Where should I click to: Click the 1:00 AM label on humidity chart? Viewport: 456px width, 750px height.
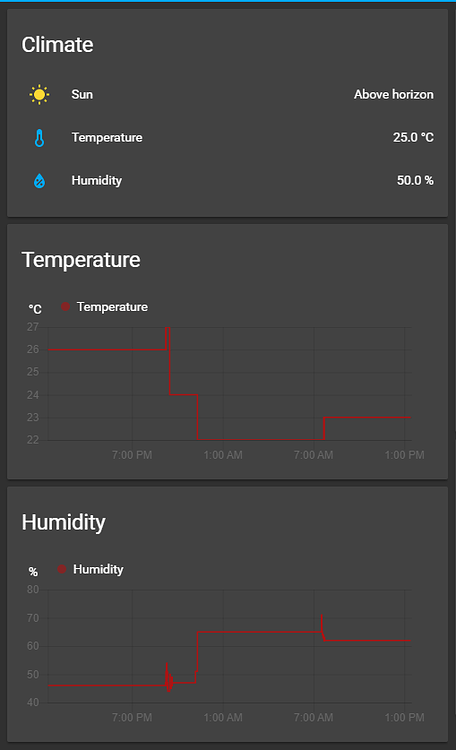coord(223,717)
